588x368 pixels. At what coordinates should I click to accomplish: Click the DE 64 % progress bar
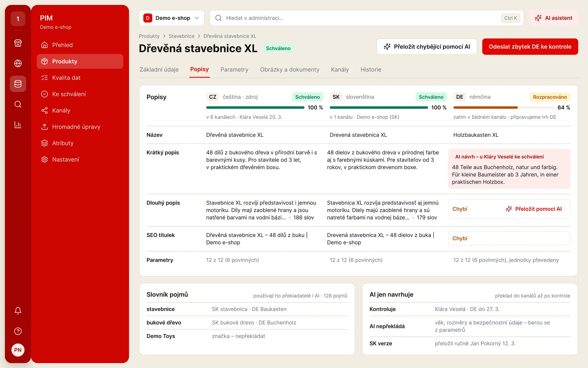tap(504, 108)
